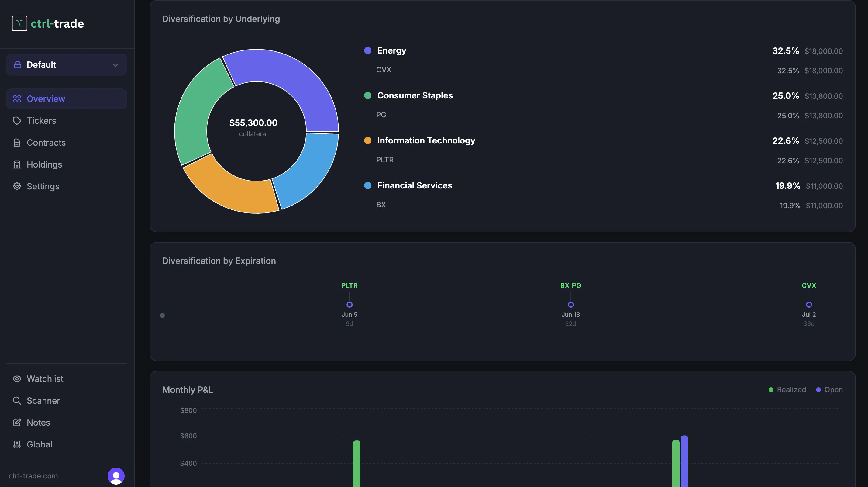
Task: Click the BX PG expiration label
Action: (571, 285)
